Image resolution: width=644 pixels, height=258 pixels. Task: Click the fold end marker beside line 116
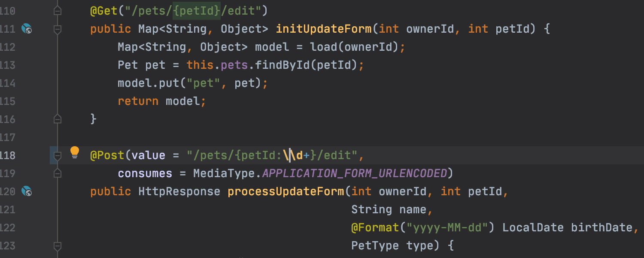pyautogui.click(x=58, y=119)
